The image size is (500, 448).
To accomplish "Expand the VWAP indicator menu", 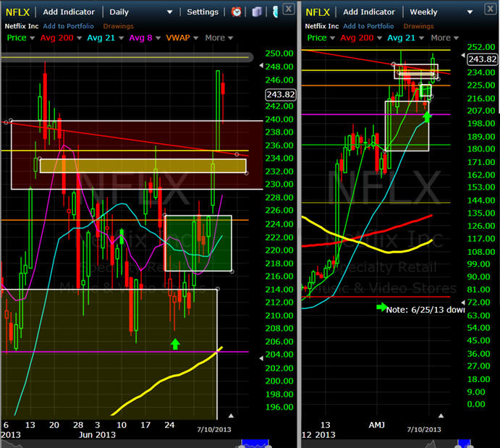I will (x=196, y=38).
